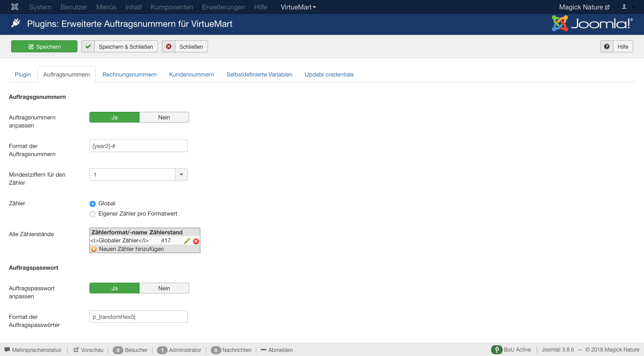The image size is (644, 356).
Task: Click the green Speichern button
Action: click(44, 47)
